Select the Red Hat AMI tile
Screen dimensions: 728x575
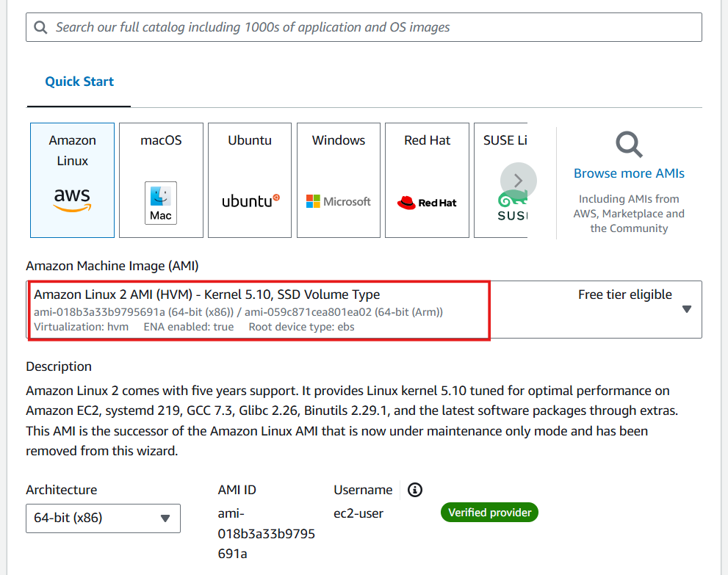point(427,180)
